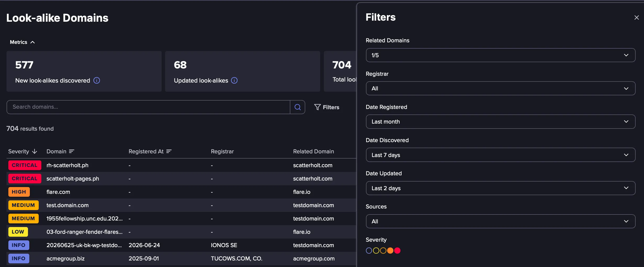The image size is (644, 267).
Task: Click the MEDIUM badge for 1955fellowship row
Action: (23, 219)
